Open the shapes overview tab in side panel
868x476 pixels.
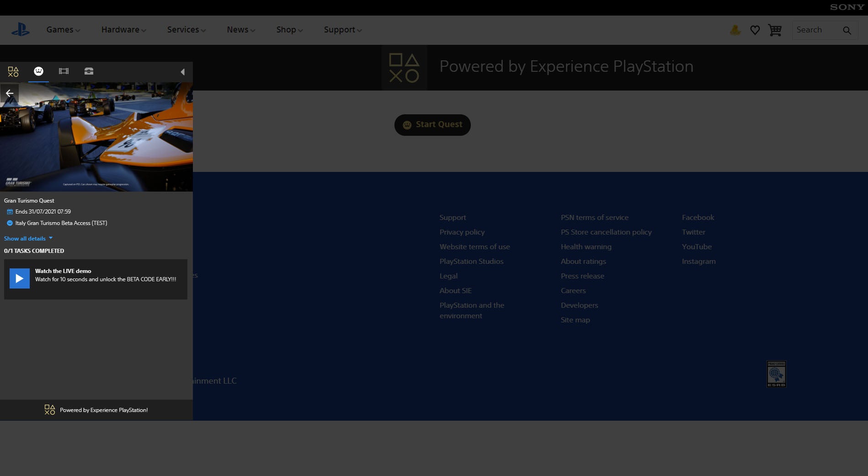coord(13,71)
